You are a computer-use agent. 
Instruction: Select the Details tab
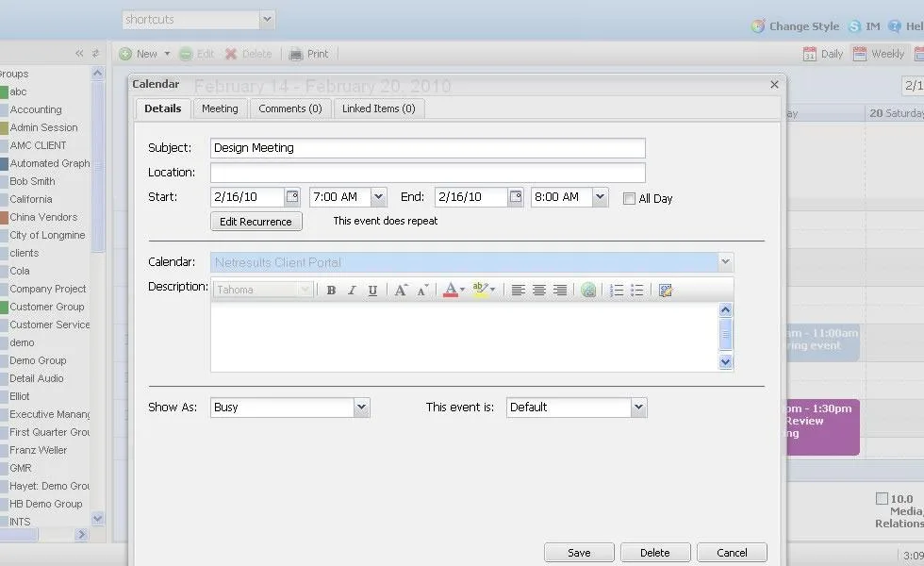(162, 108)
